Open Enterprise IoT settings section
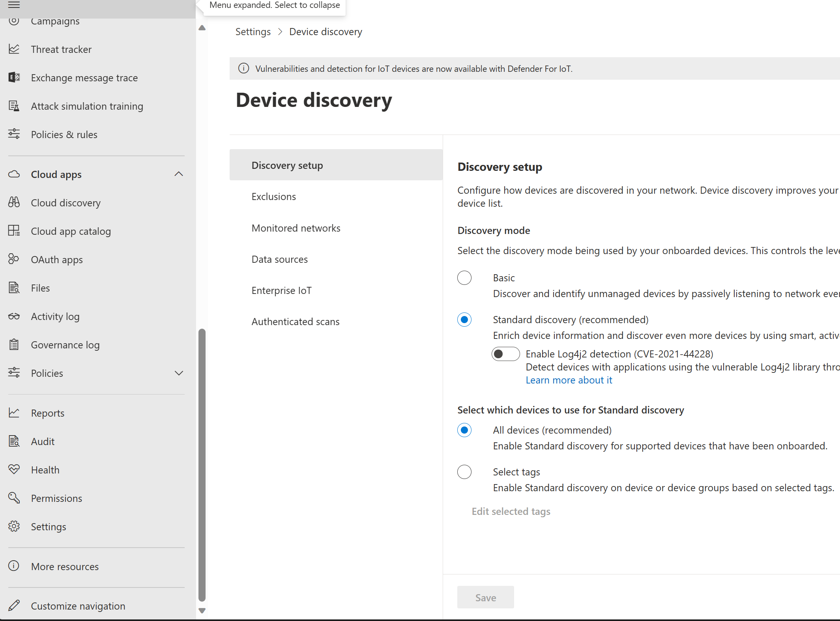The image size is (840, 621). tap(282, 290)
